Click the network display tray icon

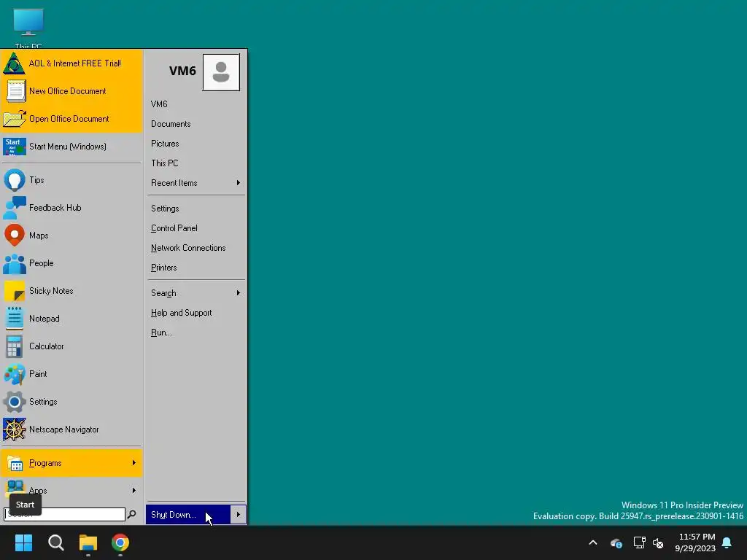click(639, 542)
